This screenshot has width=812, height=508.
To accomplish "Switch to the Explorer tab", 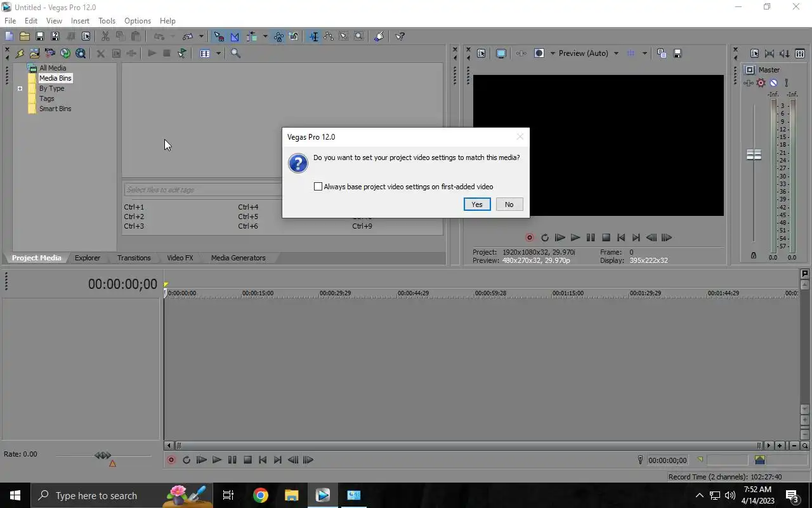I will 88,258.
